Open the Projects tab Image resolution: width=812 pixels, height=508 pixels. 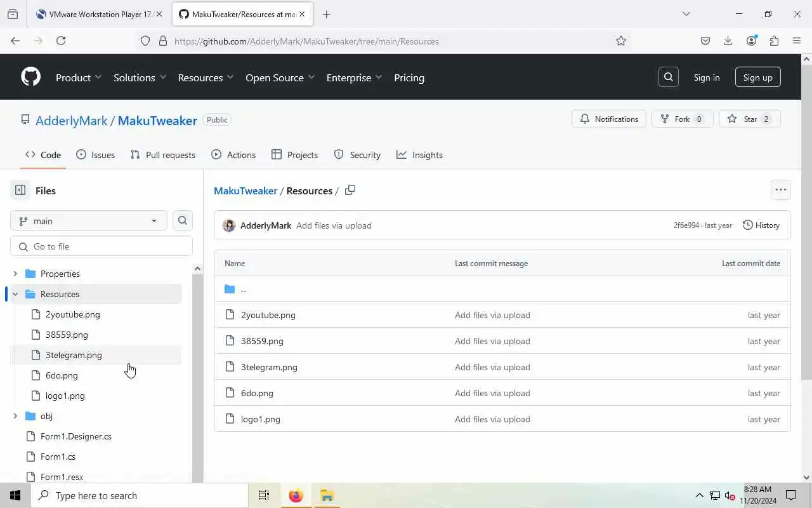click(x=294, y=155)
